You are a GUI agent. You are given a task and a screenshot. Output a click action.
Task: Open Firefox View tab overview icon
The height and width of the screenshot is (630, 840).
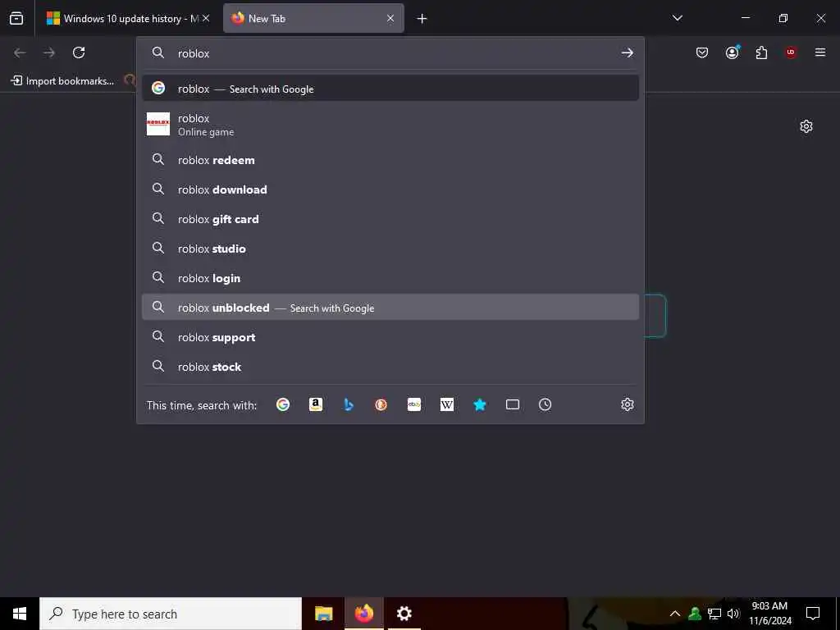pyautogui.click(x=16, y=18)
